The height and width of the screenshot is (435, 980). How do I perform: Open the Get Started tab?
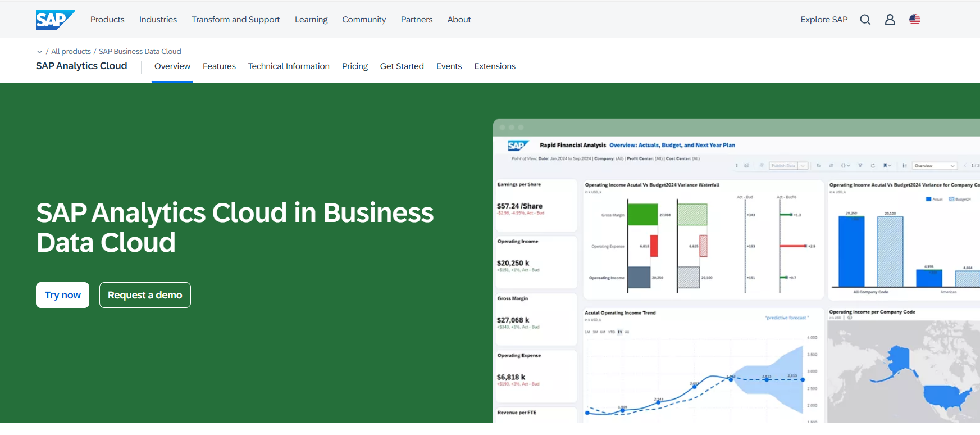tap(402, 66)
